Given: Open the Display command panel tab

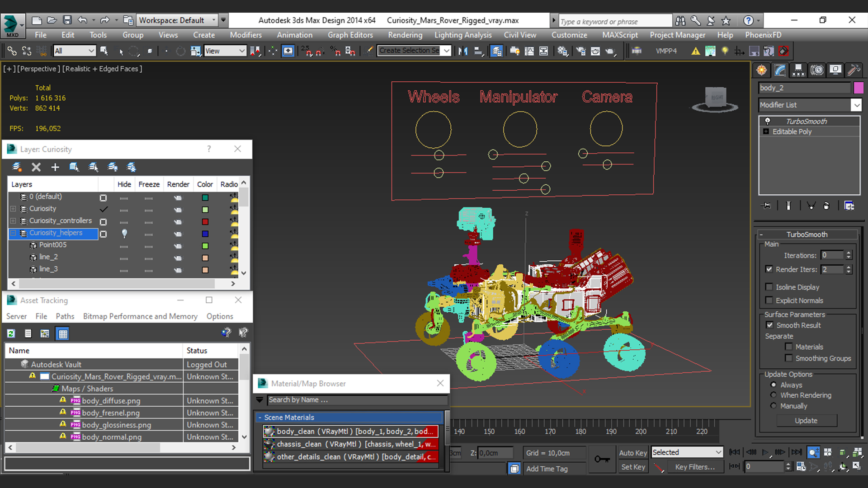Looking at the screenshot, I should point(835,70).
